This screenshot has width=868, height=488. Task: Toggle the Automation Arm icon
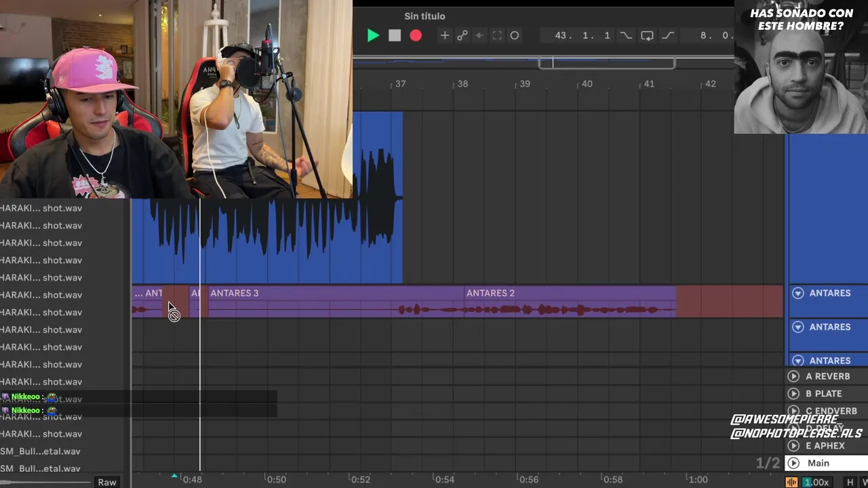tap(462, 35)
